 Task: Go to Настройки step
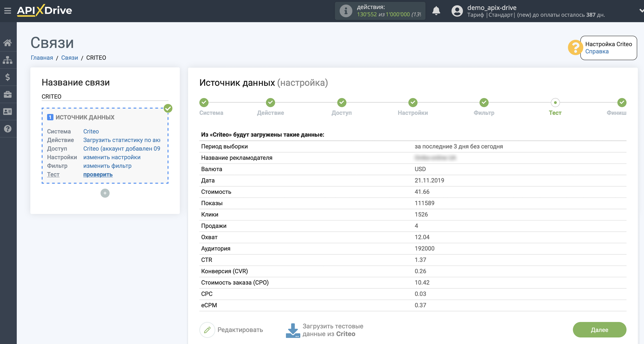(x=413, y=102)
